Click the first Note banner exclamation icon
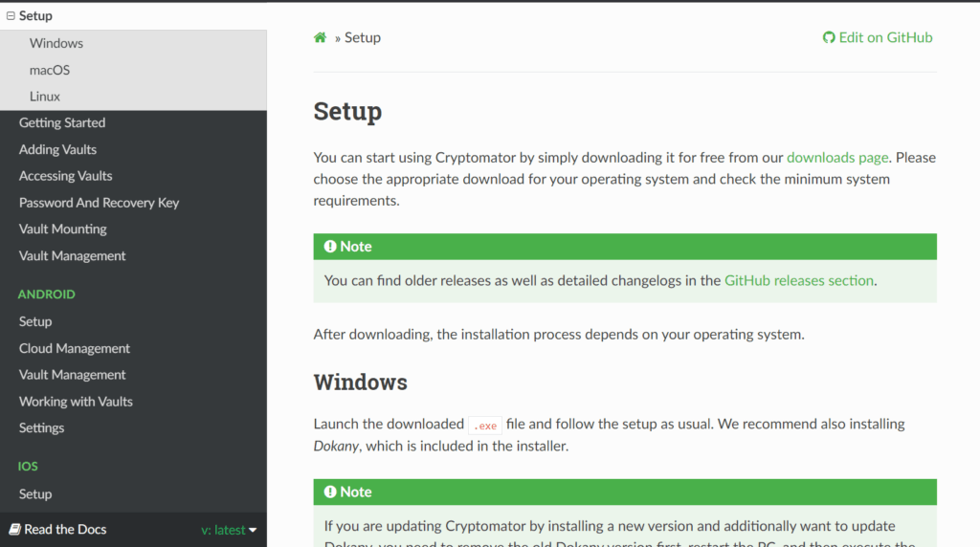 coord(330,247)
